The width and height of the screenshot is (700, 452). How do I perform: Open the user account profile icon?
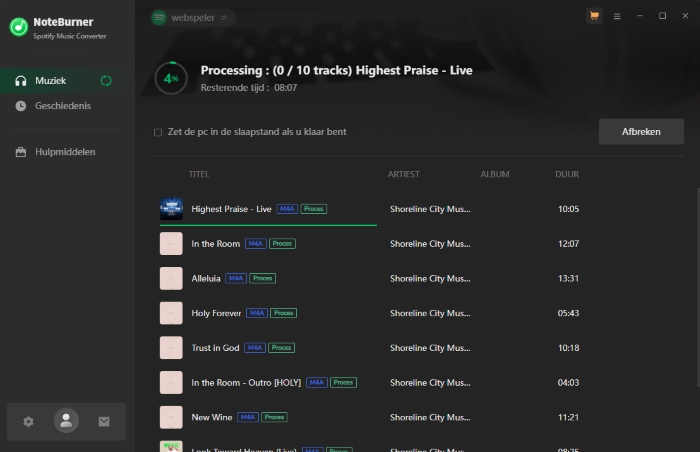pyautogui.click(x=66, y=421)
